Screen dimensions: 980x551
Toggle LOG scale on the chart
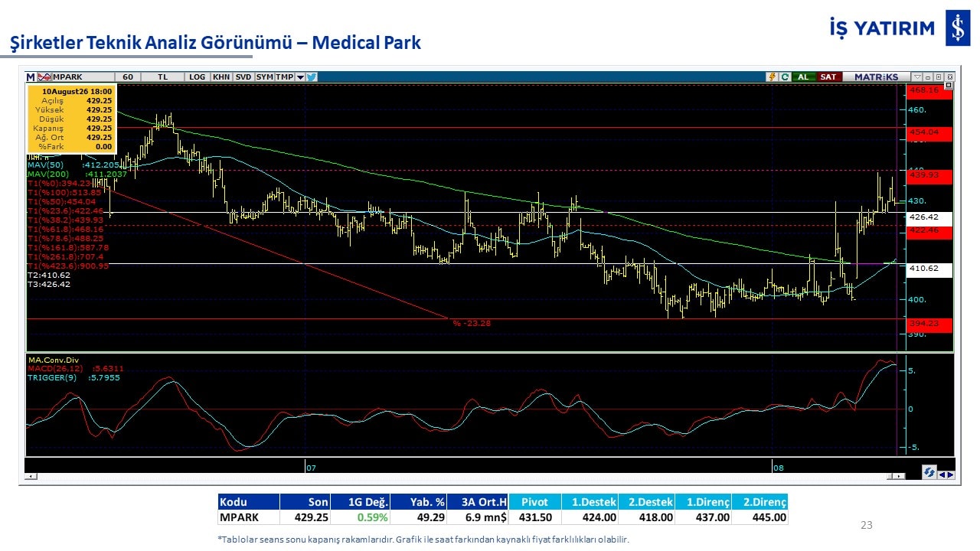[198, 77]
